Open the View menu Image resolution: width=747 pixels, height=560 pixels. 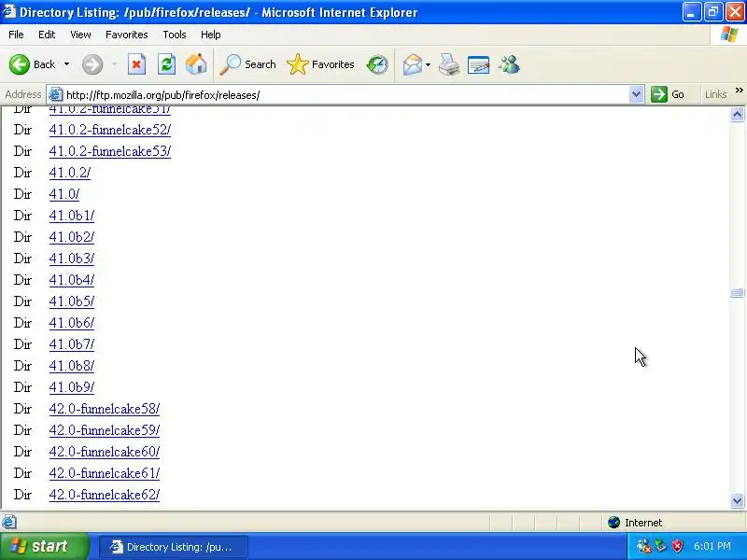pos(80,35)
